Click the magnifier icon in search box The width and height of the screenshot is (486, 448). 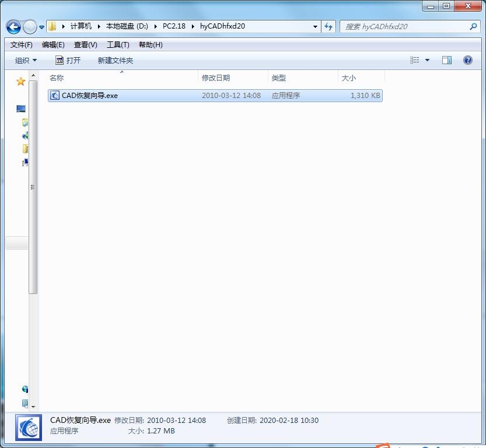click(x=473, y=27)
